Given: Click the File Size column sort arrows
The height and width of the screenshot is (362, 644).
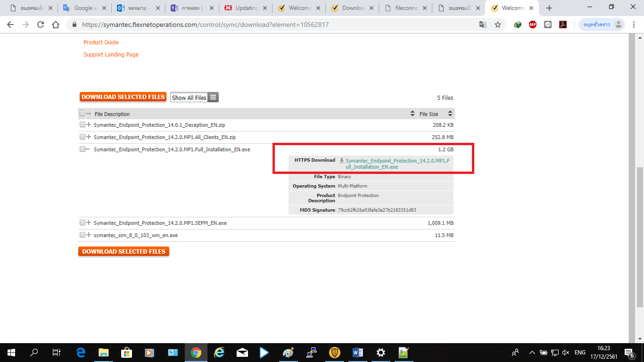Looking at the screenshot, I should 450,114.
